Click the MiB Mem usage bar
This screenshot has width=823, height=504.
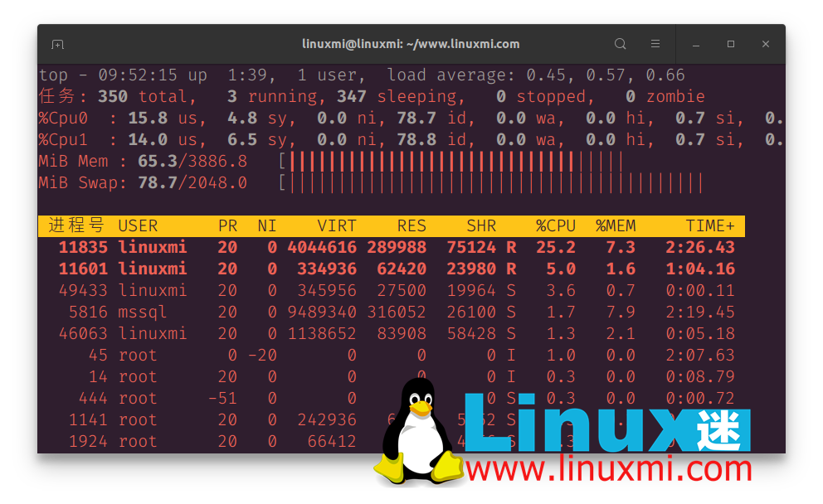pos(452,162)
